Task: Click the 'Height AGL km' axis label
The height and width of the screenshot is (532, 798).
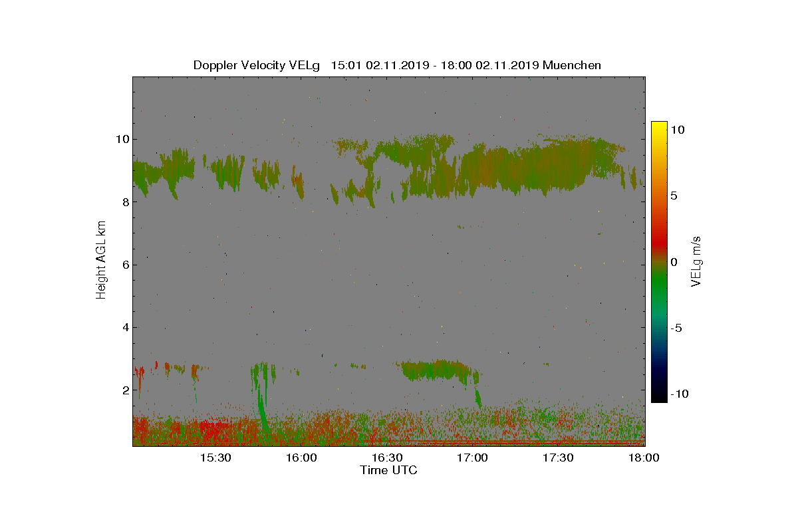Action: (x=101, y=261)
